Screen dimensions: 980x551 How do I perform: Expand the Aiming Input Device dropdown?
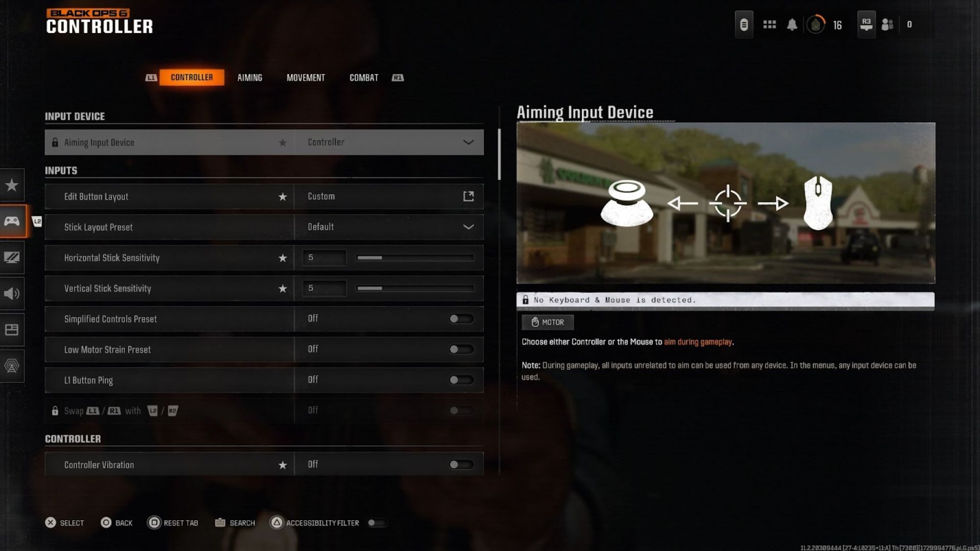[x=469, y=142]
